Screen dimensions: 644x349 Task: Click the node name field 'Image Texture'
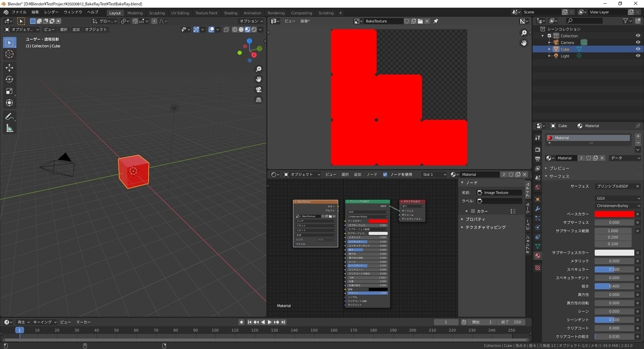pos(499,192)
